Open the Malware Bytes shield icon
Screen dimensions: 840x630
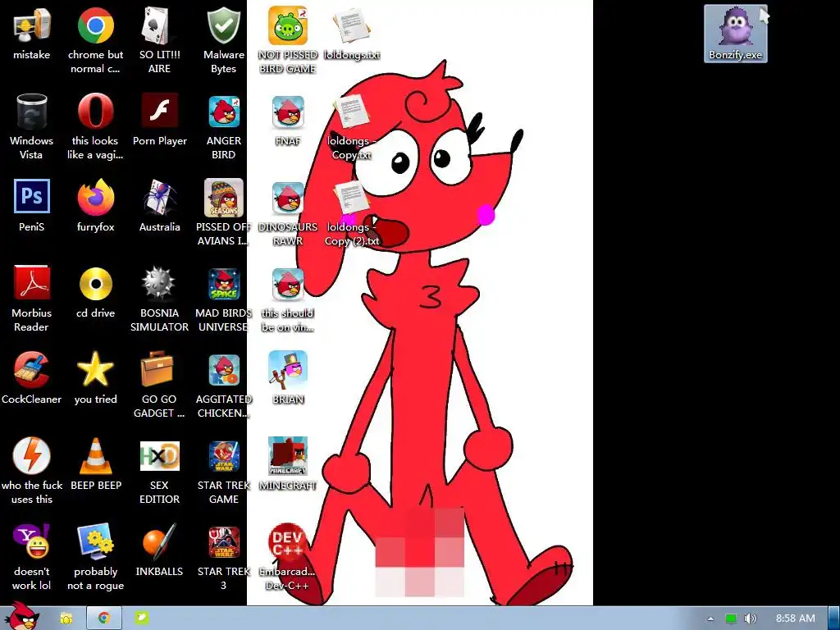point(223,39)
